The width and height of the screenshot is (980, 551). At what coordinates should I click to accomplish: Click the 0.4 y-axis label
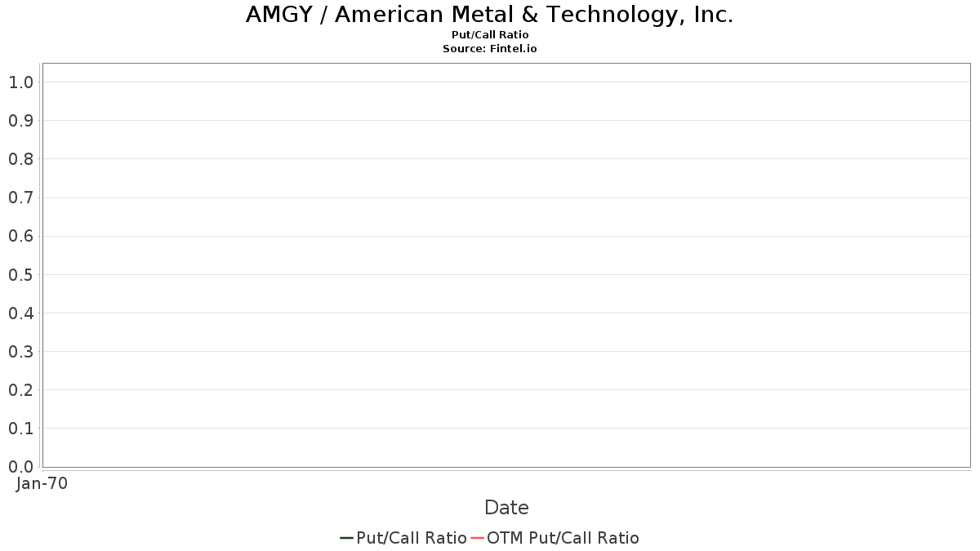tap(21, 313)
